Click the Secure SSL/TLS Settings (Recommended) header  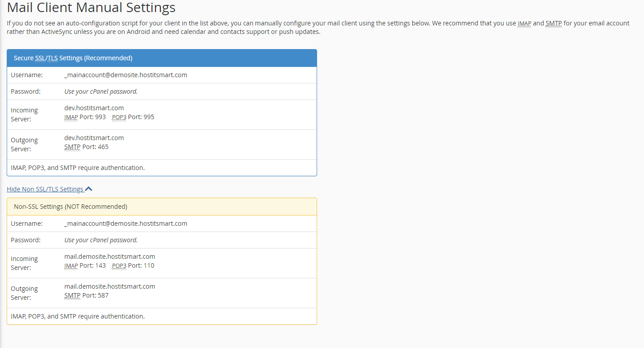tap(162, 58)
